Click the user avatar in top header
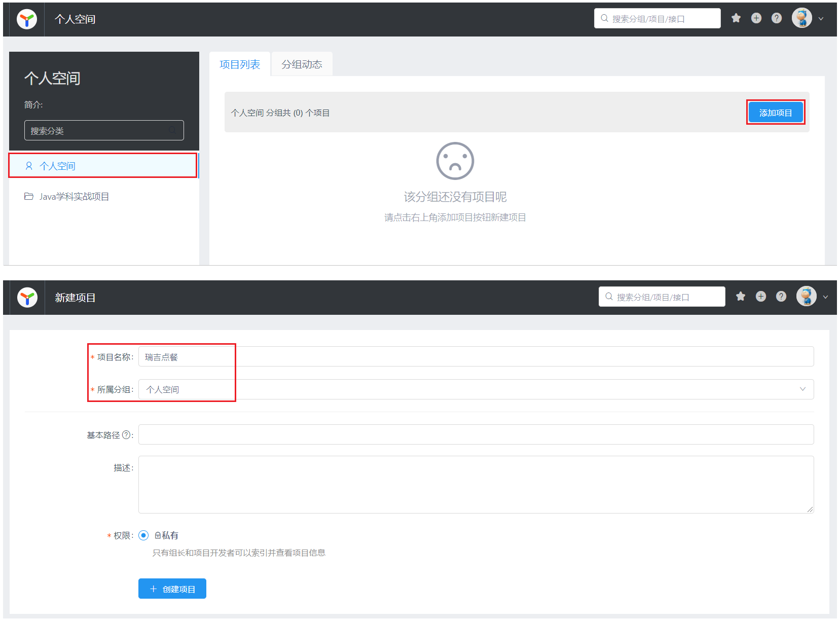Viewport: 840px width, 622px height. click(802, 18)
